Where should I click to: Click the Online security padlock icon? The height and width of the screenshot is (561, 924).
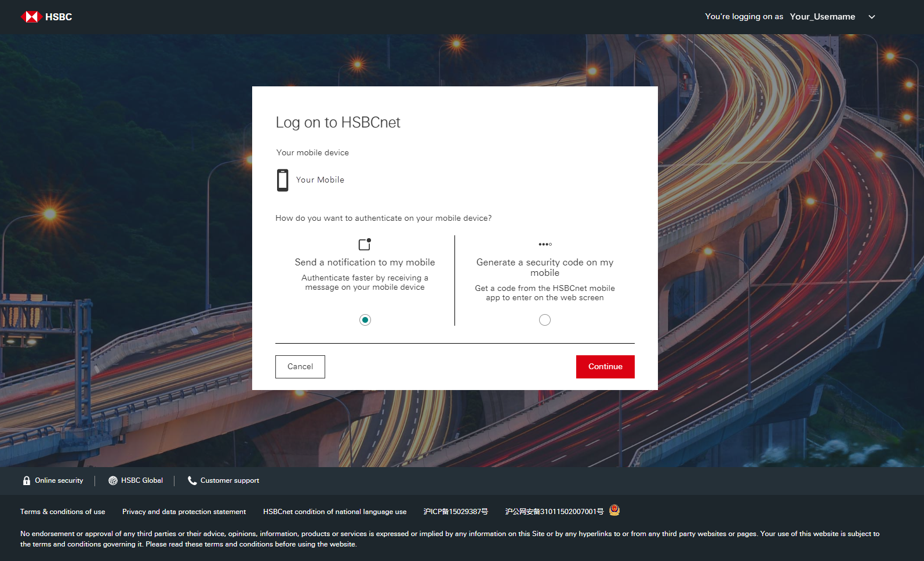27,480
